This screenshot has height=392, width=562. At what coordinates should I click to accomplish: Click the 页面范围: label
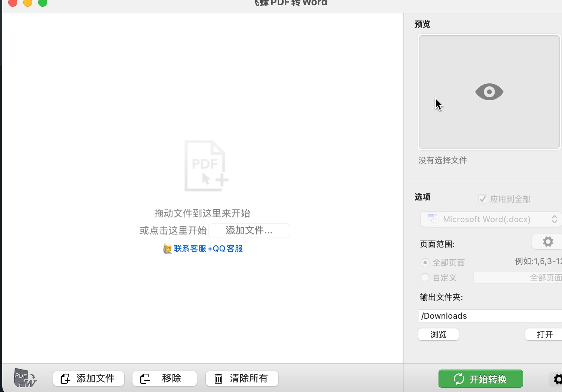[x=437, y=244]
